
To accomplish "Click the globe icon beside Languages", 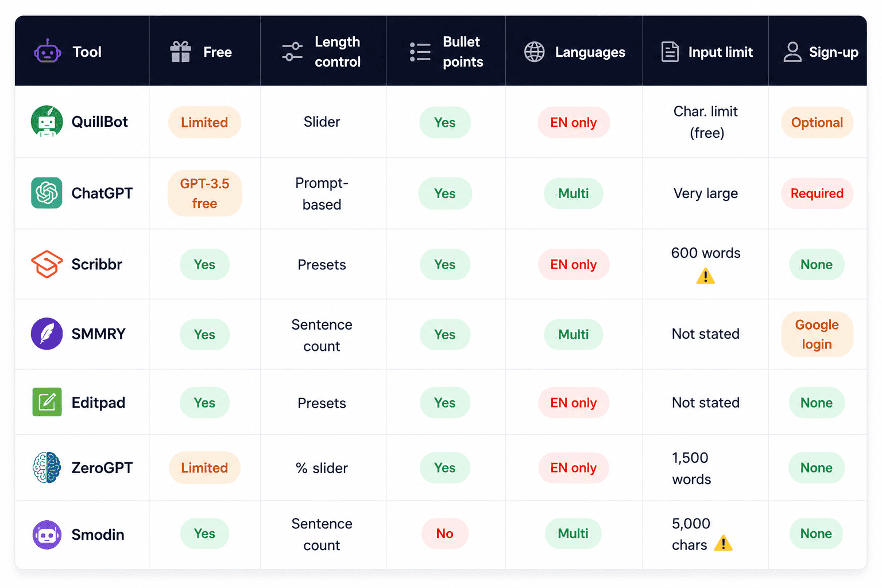I will click(x=534, y=52).
